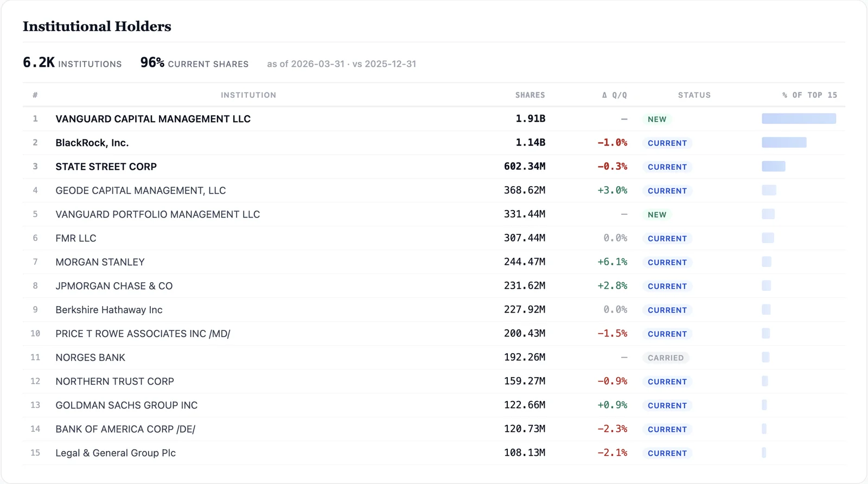The width and height of the screenshot is (868, 484).
Task: Click the 108.13M shares value
Action: 525,453
